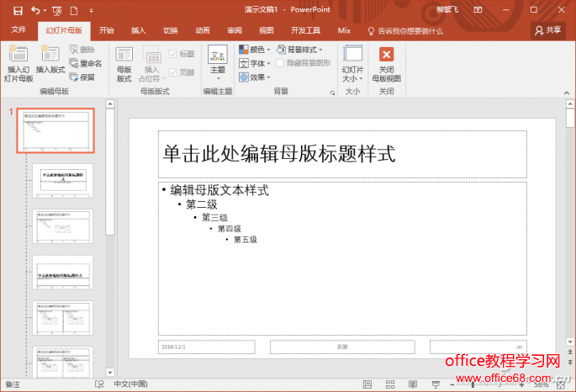Switch to slide sorter view in status bar

[388, 384]
